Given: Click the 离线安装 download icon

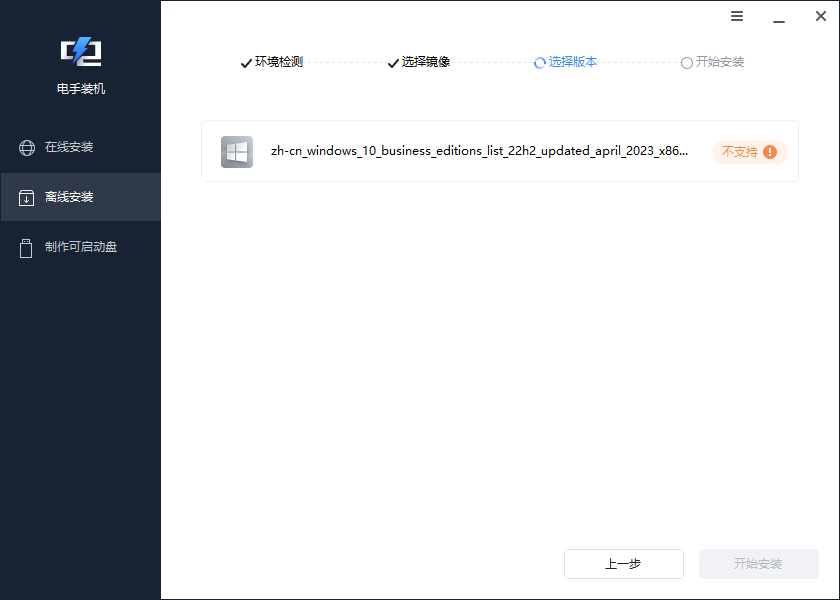Looking at the screenshot, I should 25,197.
